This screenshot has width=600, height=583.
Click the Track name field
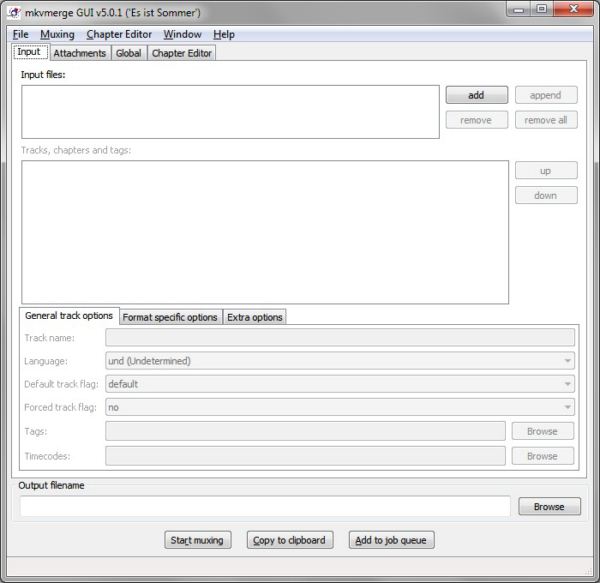click(340, 337)
